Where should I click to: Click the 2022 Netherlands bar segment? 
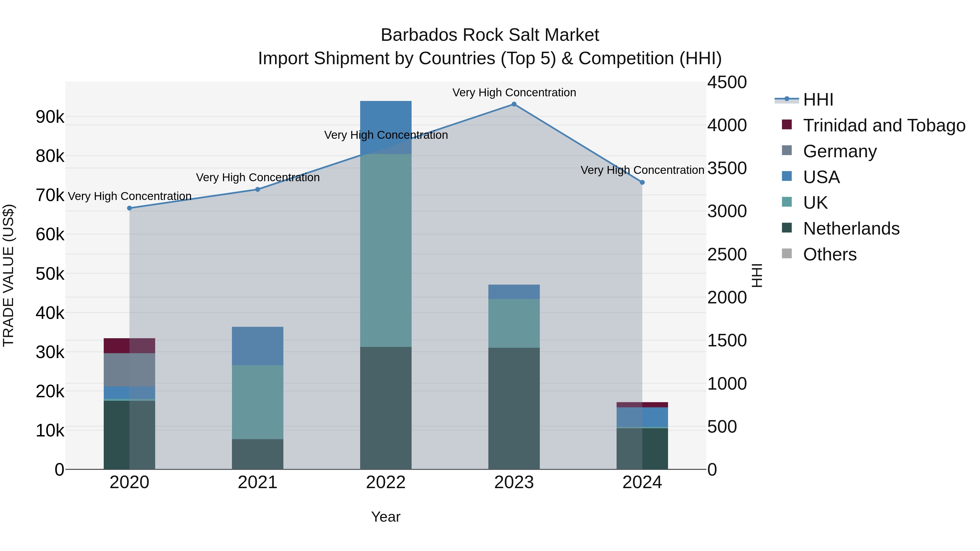point(386,408)
